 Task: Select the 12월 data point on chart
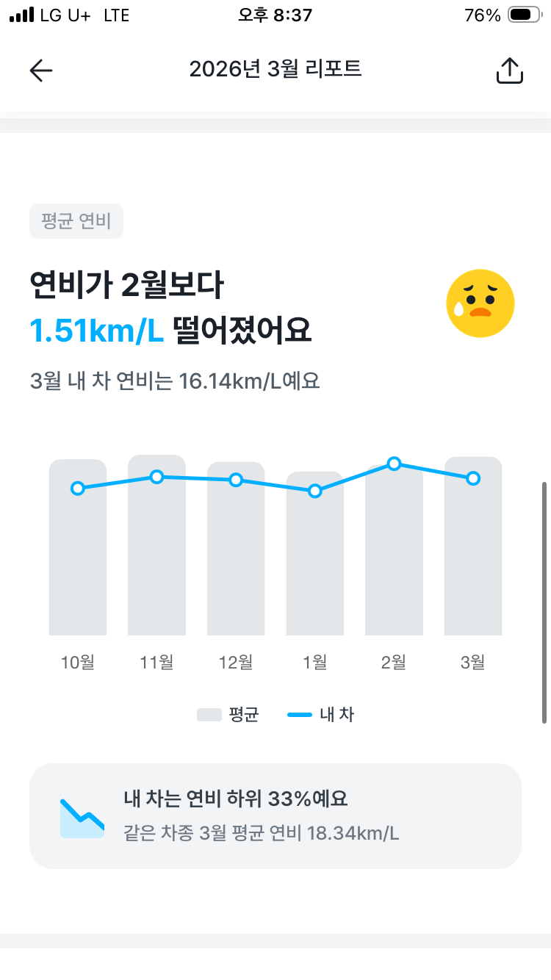[x=236, y=480]
